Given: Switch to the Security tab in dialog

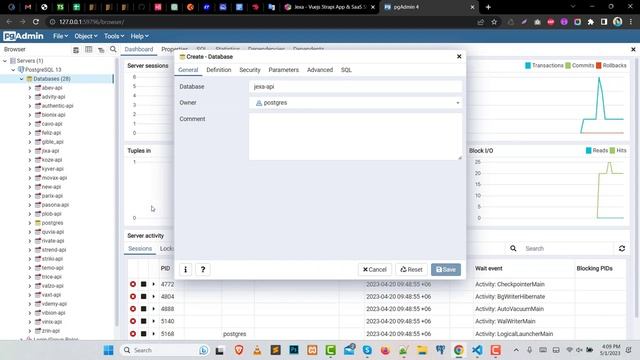Looking at the screenshot, I should (x=250, y=70).
